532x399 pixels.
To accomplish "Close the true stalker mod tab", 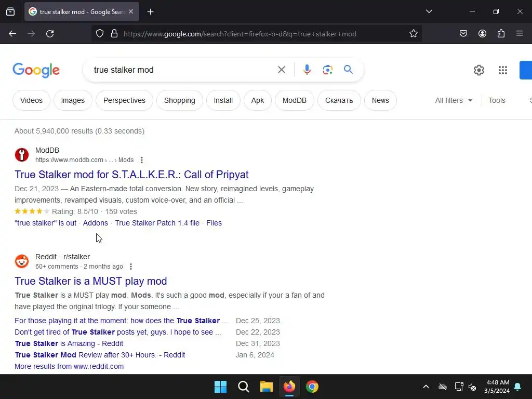I will click(131, 11).
